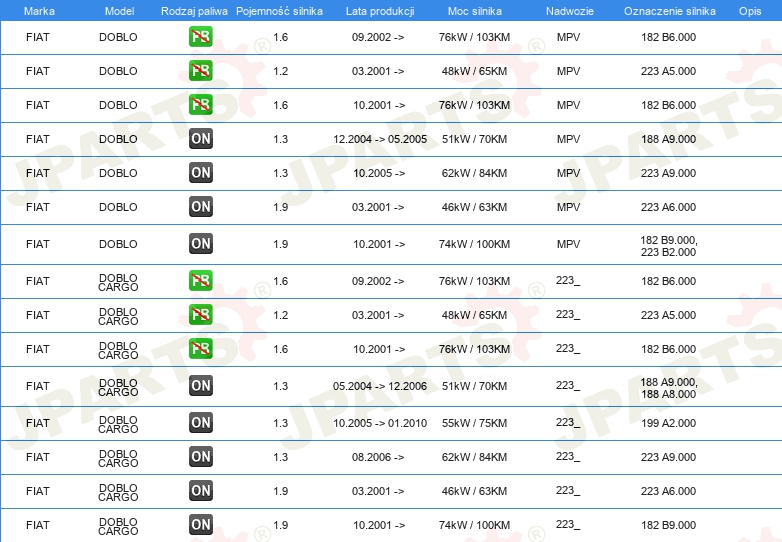Click engine code 223 A6.000 in Doblo Cargo row
This screenshot has width=782, height=542.
(x=668, y=491)
